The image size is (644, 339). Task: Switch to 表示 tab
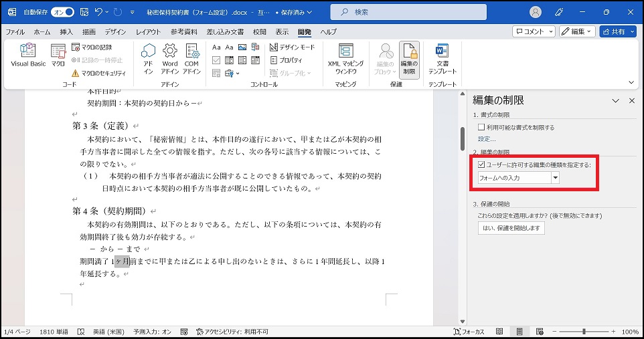tap(282, 31)
